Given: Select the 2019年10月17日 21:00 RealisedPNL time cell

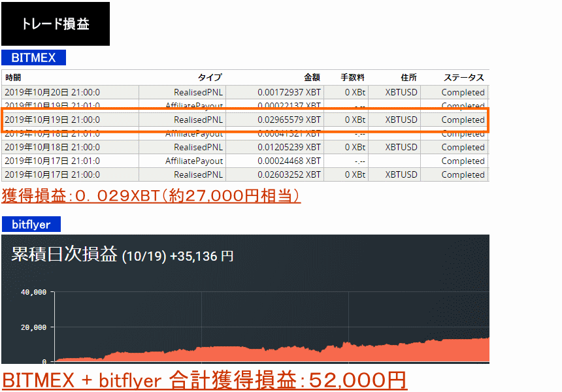Looking at the screenshot, I should tap(52, 174).
